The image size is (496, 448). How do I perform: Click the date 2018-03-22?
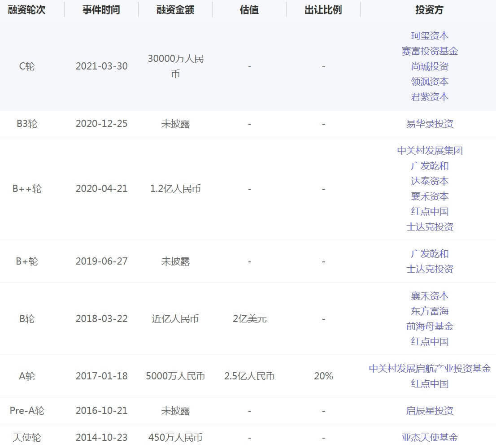[101, 319]
